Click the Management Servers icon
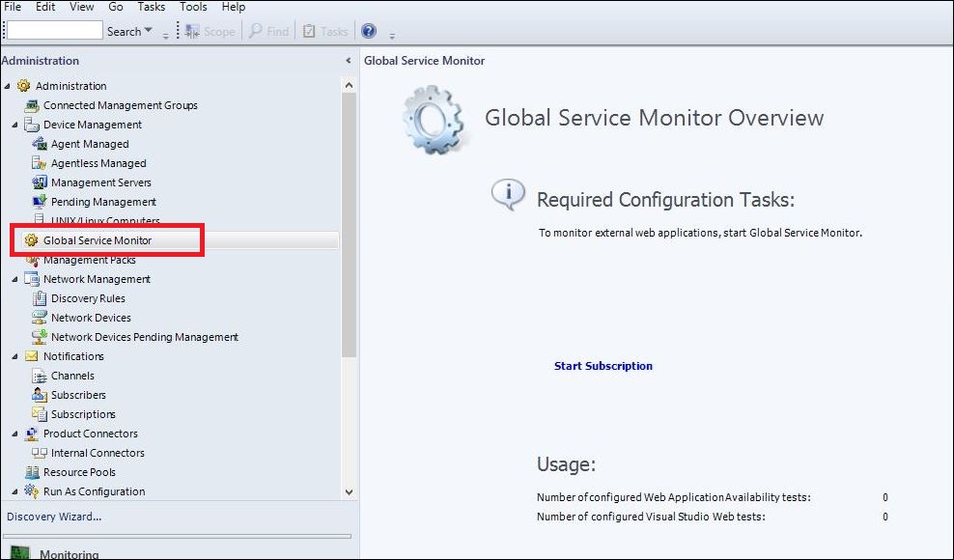 click(39, 182)
